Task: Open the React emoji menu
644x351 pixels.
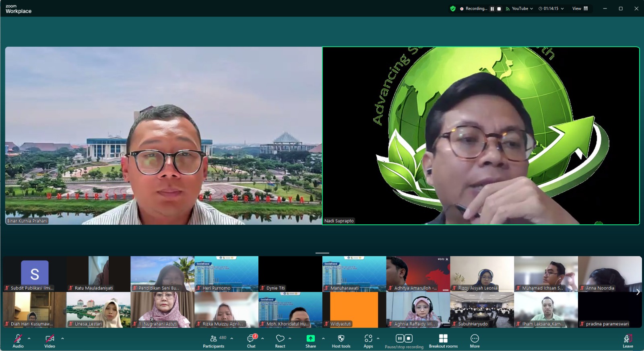Action: pos(280,341)
